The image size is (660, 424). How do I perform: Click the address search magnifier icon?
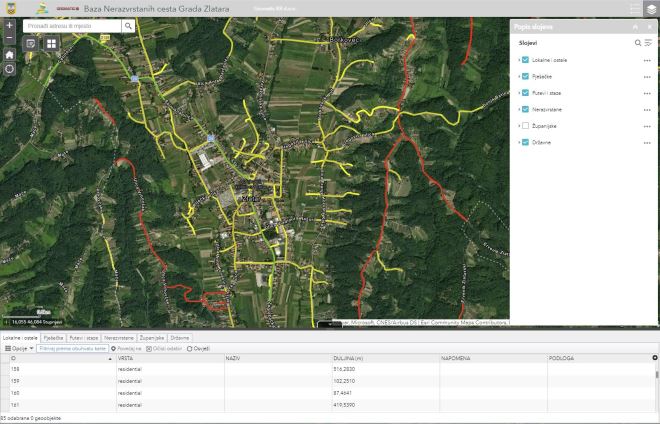(128, 26)
